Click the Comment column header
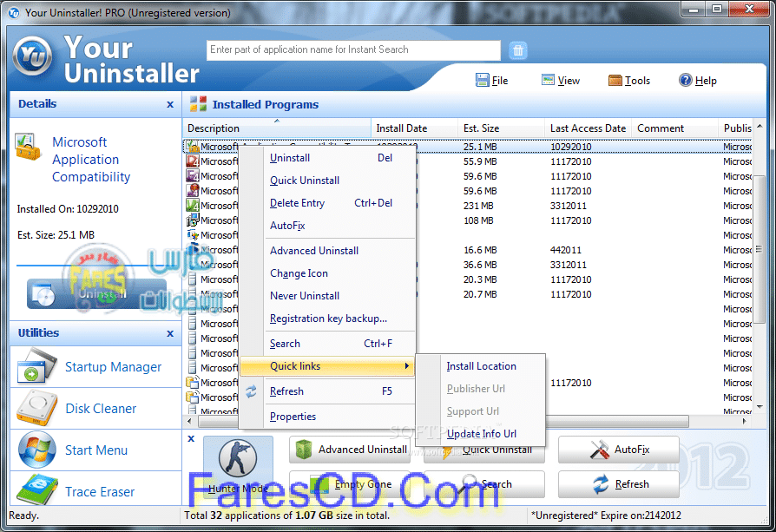Screen dimensions: 776x532 click(674, 128)
